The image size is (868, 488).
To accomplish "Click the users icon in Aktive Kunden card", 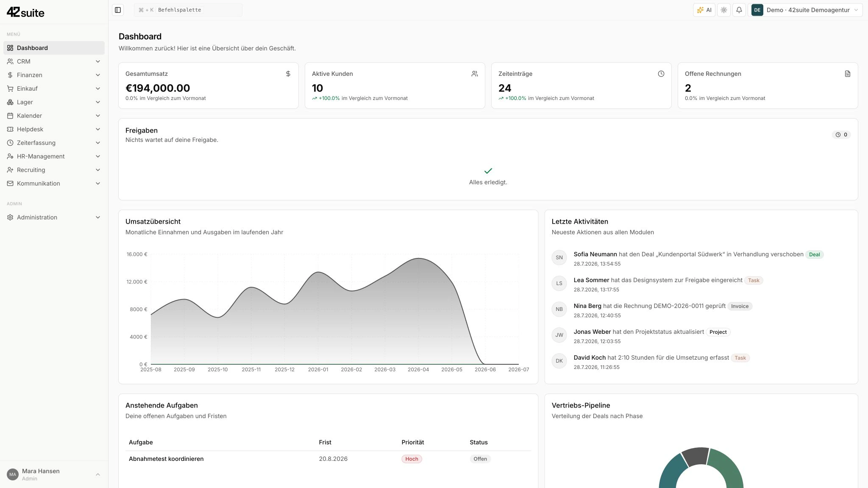I will (x=475, y=74).
